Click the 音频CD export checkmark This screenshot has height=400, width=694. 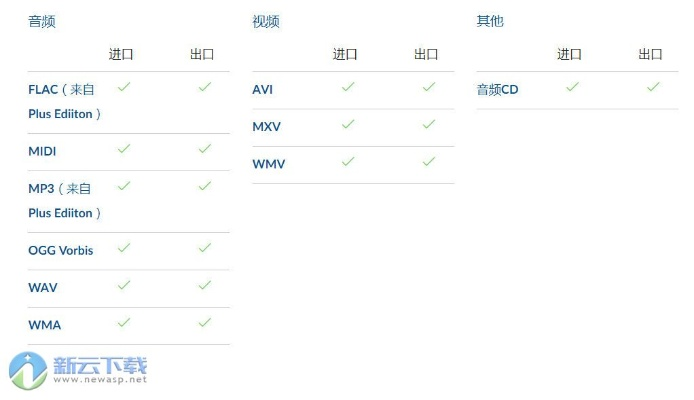[x=653, y=87]
